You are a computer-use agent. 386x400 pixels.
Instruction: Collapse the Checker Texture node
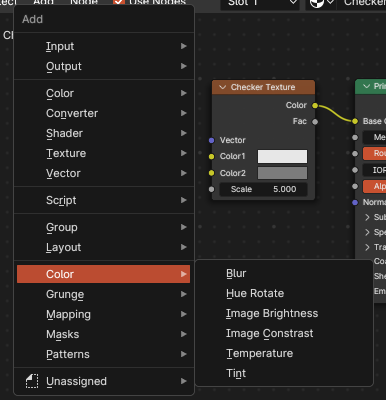pyautogui.click(x=222, y=87)
